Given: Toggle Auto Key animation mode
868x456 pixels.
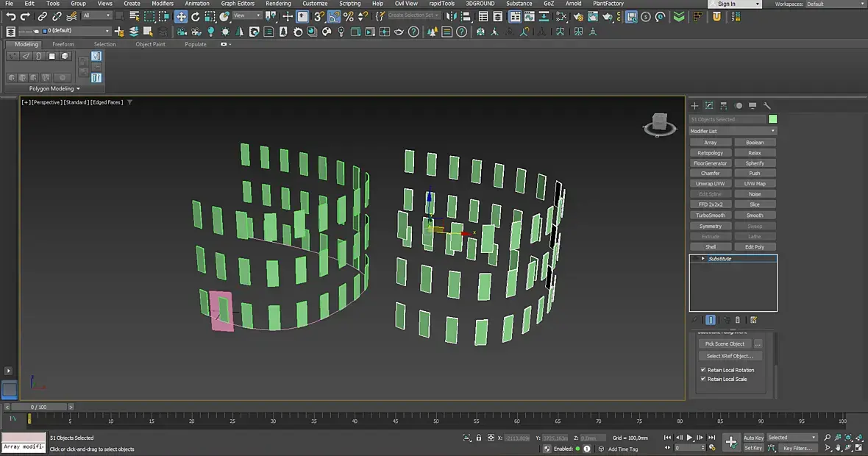Looking at the screenshot, I should coord(753,438).
